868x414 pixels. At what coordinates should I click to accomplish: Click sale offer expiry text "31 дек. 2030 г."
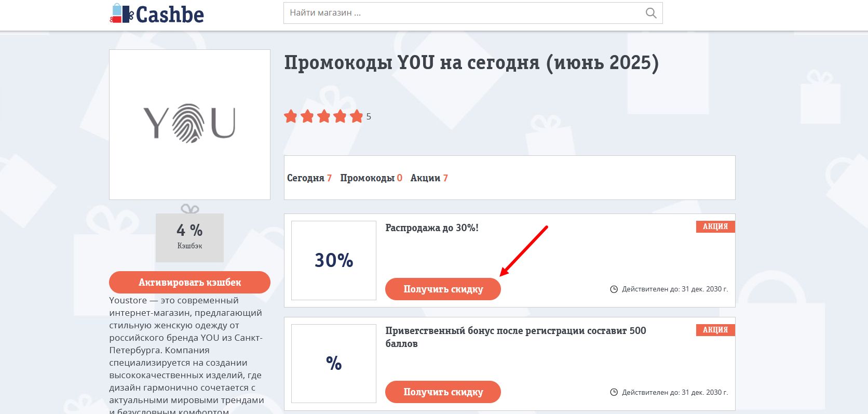click(x=704, y=289)
